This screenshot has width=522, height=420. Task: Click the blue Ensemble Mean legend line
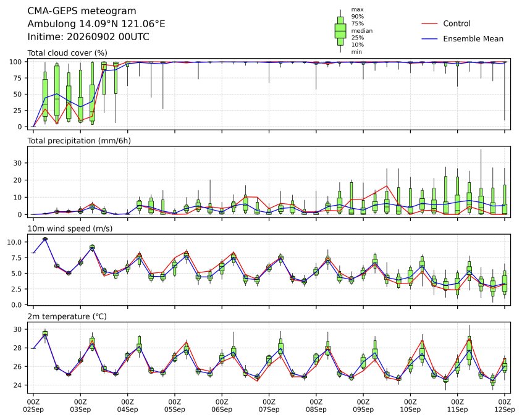[x=429, y=39]
